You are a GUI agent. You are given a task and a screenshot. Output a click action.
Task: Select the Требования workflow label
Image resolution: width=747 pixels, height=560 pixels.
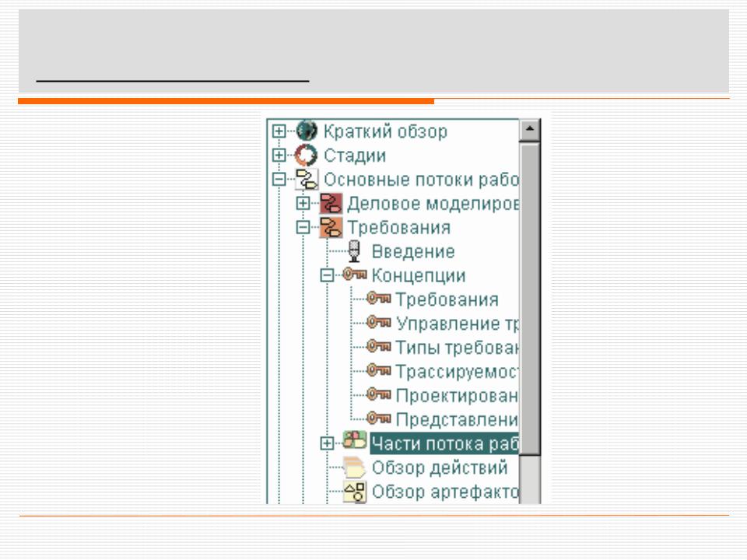pyautogui.click(x=398, y=228)
